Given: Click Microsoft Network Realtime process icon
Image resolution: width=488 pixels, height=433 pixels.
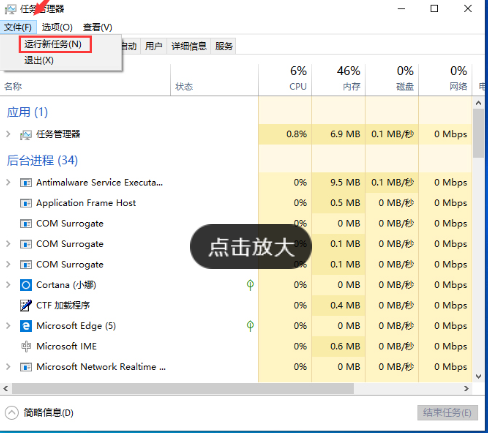Looking at the screenshot, I should point(26,367).
